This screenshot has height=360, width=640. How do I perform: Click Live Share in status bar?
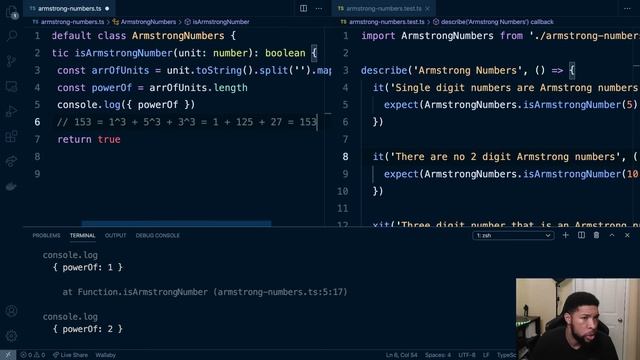(70, 355)
